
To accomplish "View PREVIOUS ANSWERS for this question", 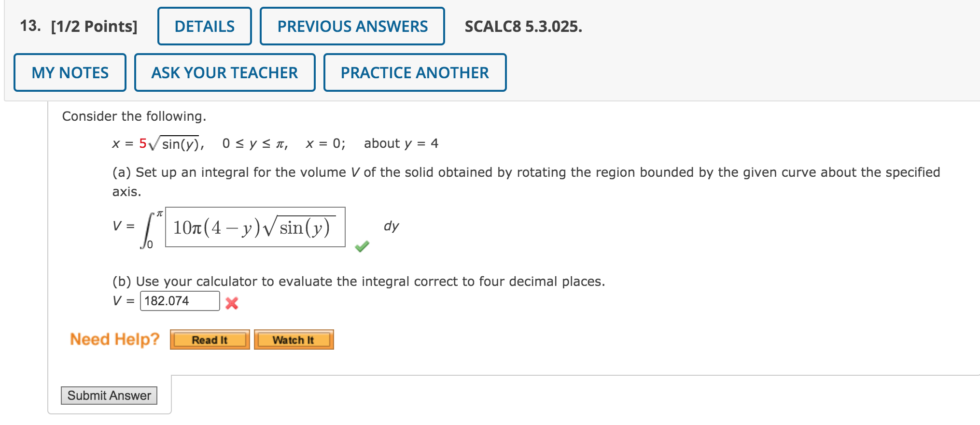I will pos(352,27).
